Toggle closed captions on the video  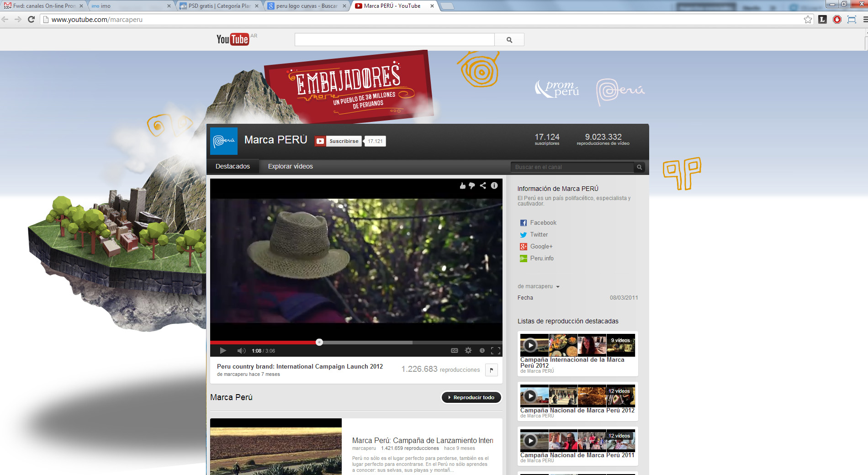[x=455, y=351]
